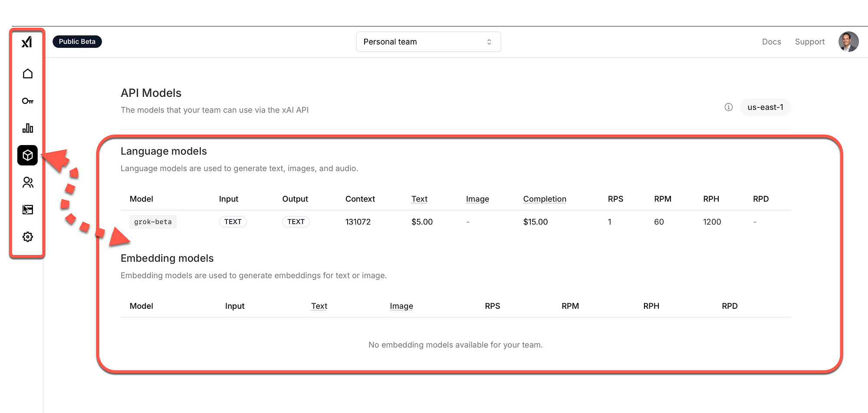Expand the team selector chevron

489,41
